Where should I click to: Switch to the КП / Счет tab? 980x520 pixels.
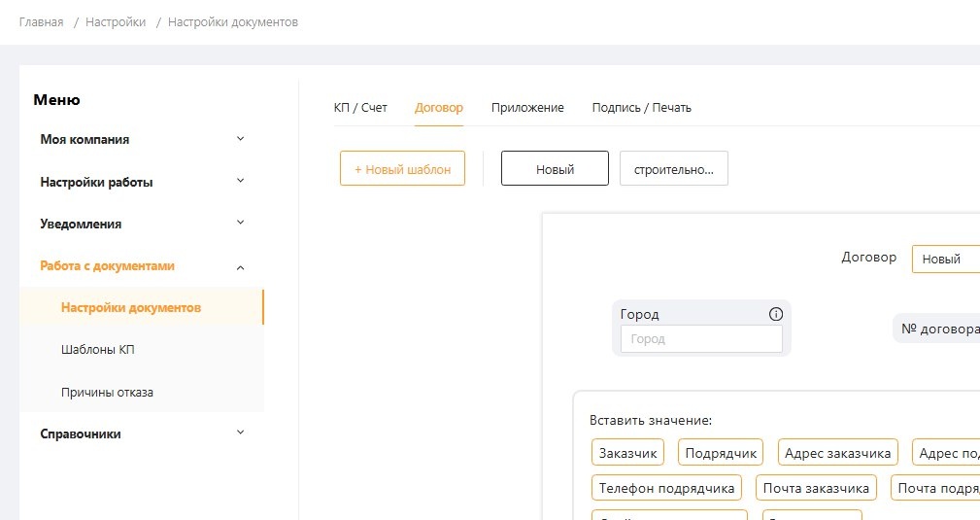(360, 108)
